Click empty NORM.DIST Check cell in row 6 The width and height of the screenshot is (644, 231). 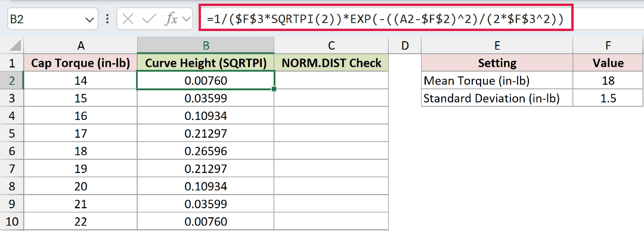(332, 151)
